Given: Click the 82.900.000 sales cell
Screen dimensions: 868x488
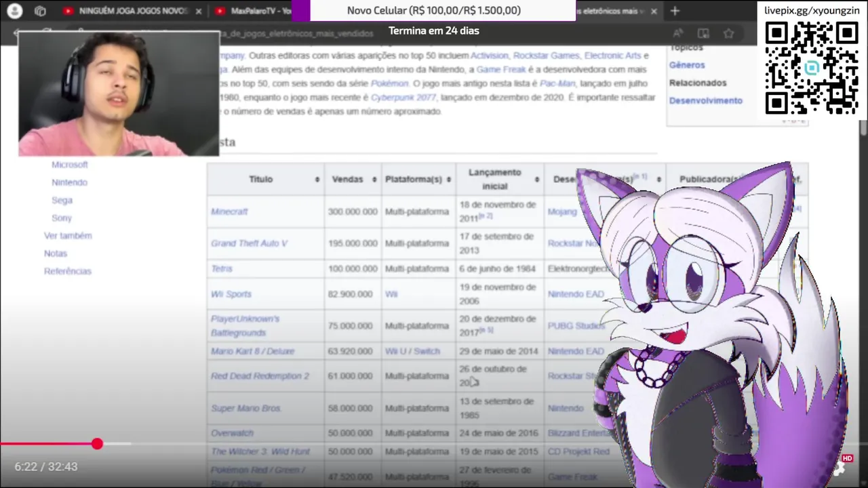Looking at the screenshot, I should click(x=353, y=293).
